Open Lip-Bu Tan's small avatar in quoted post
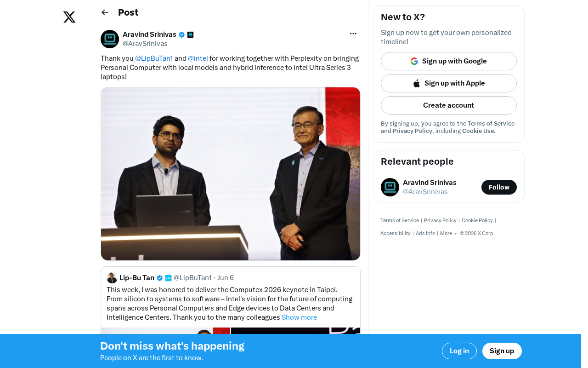588x368 pixels. tap(112, 278)
